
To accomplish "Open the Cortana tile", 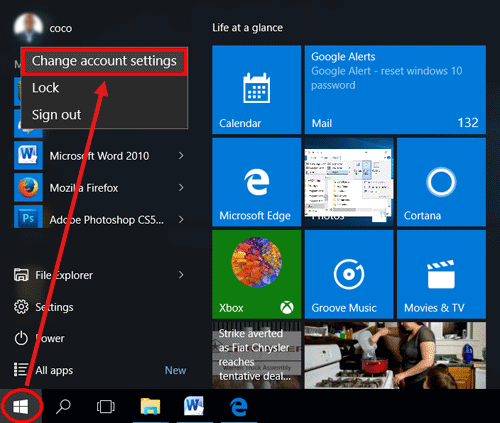I will 441,182.
